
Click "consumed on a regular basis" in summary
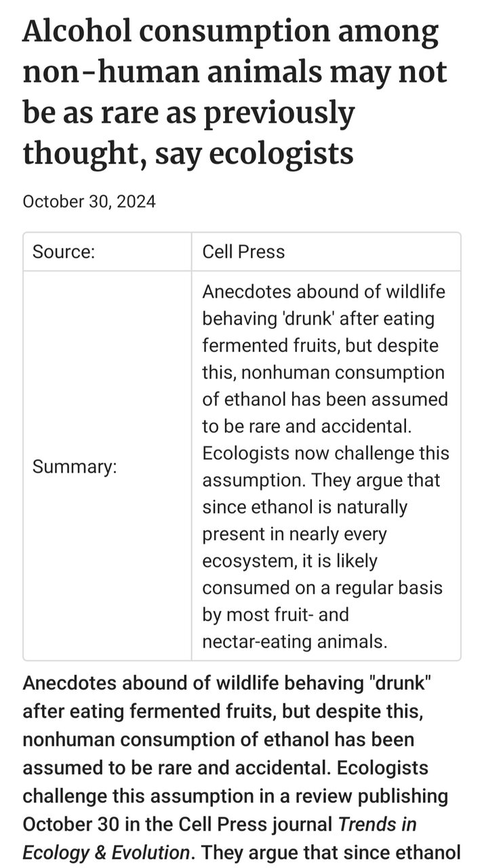322,587
